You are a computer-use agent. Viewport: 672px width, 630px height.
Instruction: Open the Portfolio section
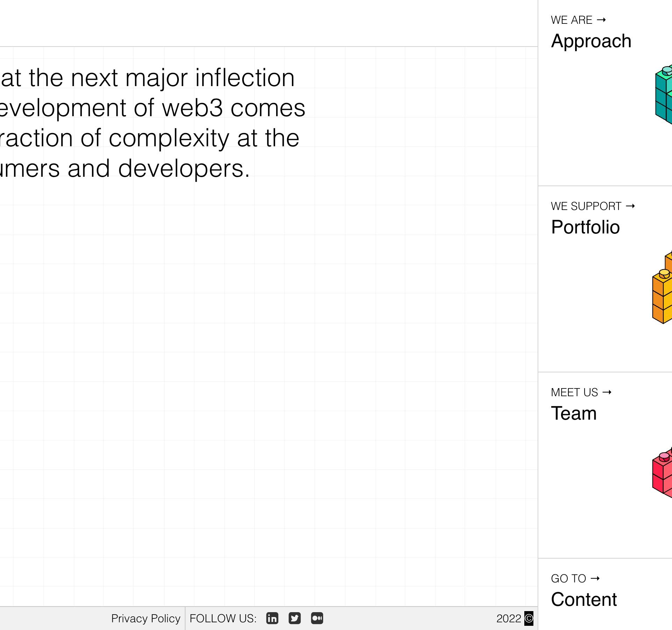[586, 227]
